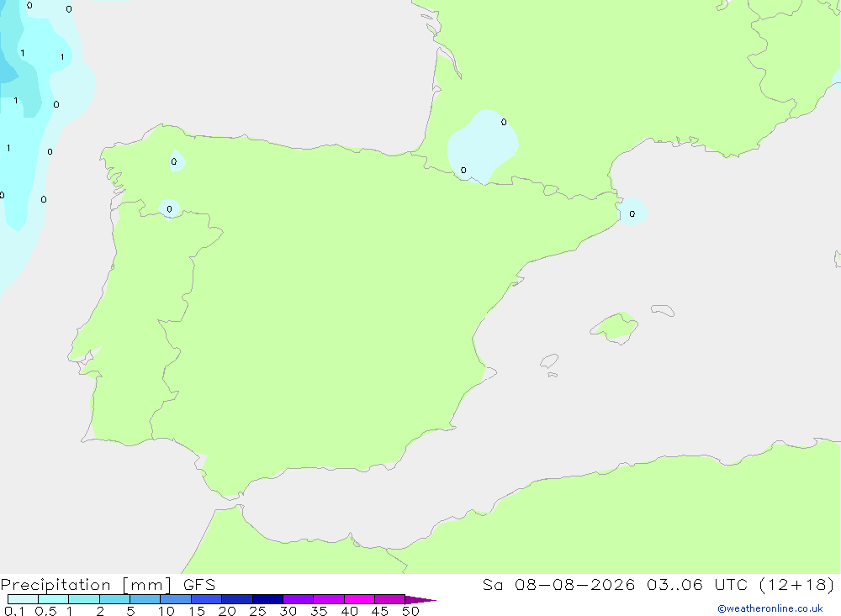Click the '0.5' legend scale label
841x616 pixels.
pos(45,611)
